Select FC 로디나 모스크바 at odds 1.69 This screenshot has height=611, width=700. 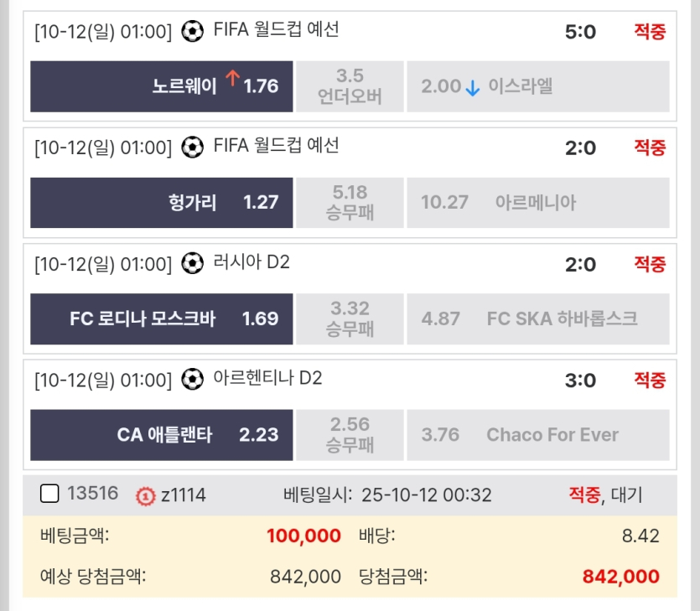coord(159,318)
